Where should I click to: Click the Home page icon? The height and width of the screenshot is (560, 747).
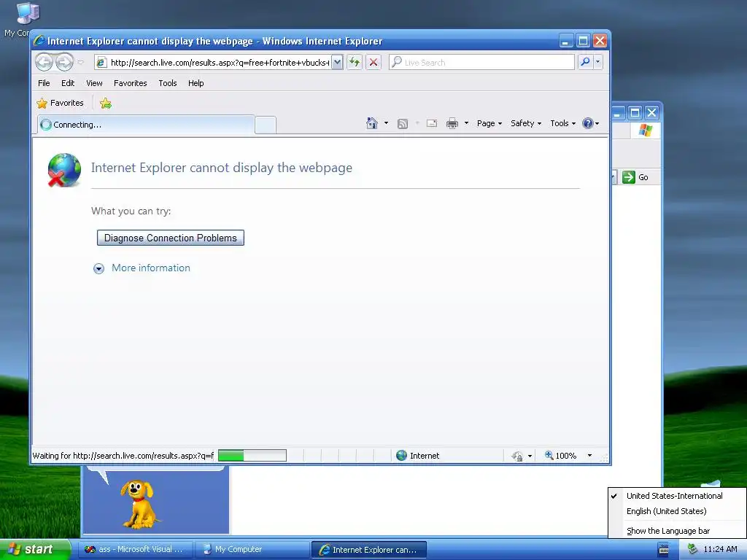point(372,123)
